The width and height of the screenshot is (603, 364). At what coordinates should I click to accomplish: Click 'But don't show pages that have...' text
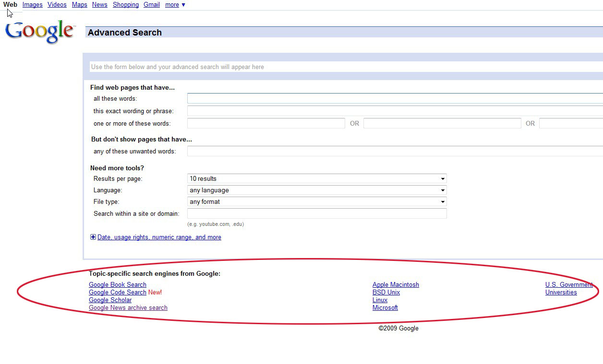tap(142, 140)
